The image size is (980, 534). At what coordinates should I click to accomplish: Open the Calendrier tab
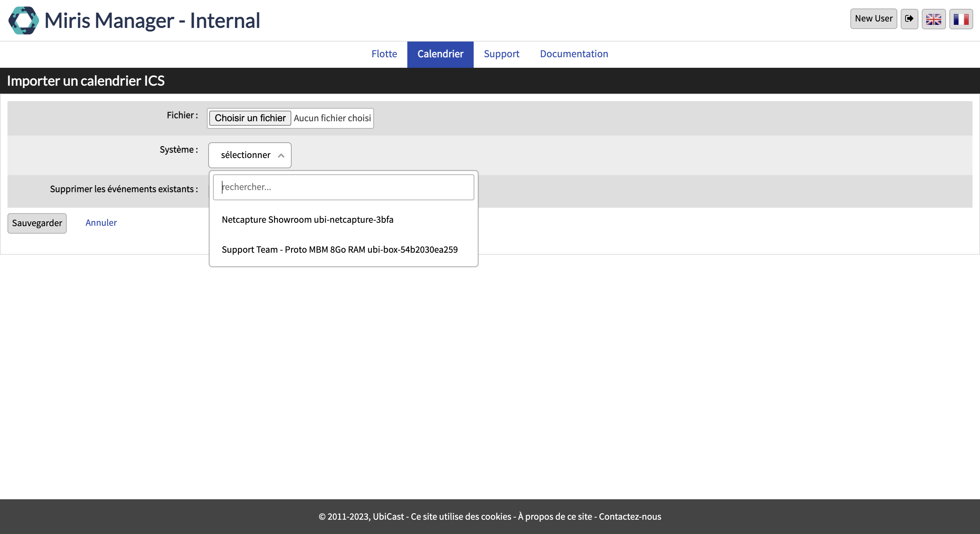point(440,54)
